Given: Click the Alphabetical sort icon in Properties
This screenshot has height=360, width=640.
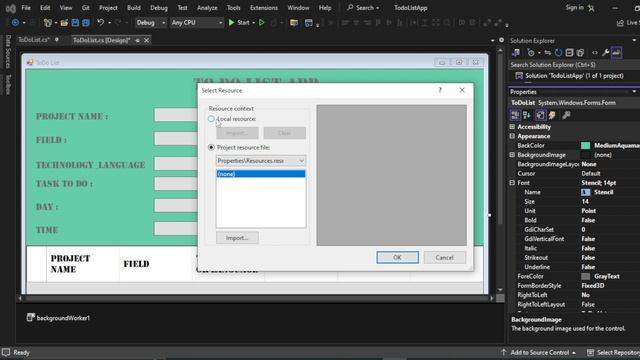Looking at the screenshot, I should 527,115.
